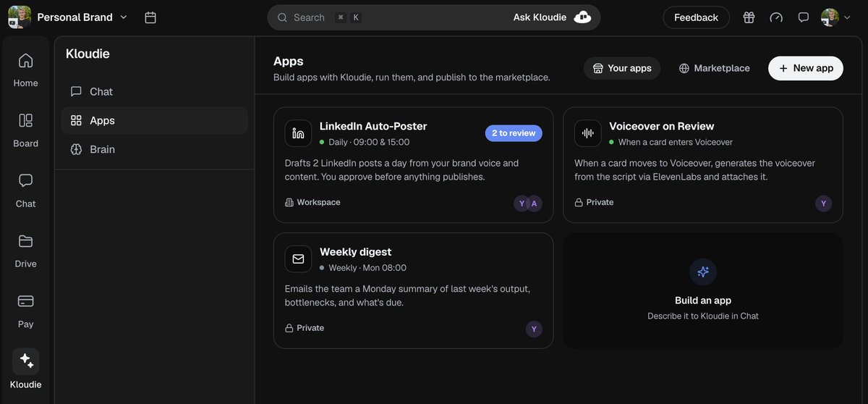The image size is (868, 404).
Task: Select Brain in Kloudie panel
Action: 154,149
